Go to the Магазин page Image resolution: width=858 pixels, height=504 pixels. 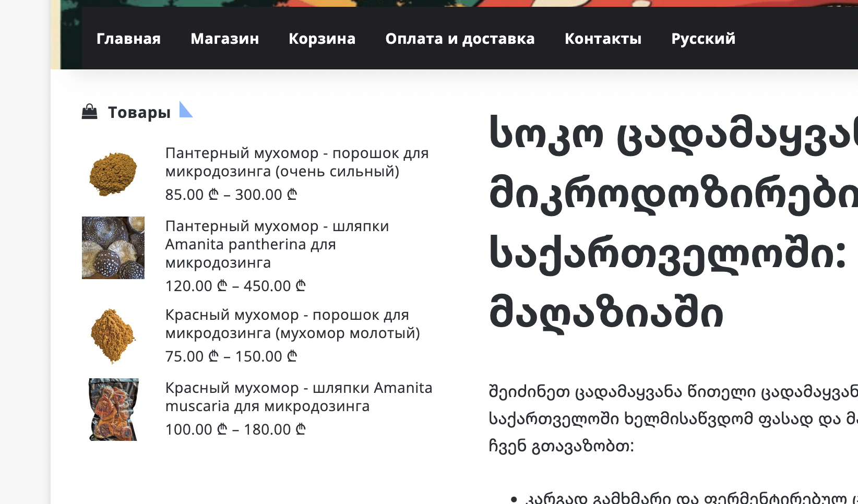224,39
